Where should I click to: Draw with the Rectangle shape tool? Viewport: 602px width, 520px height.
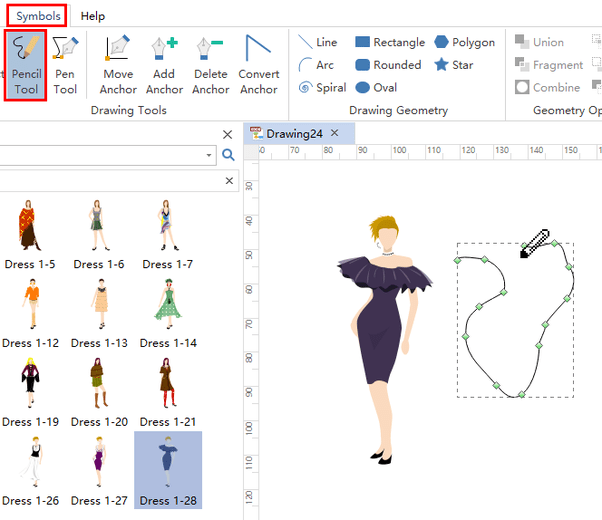click(x=390, y=42)
